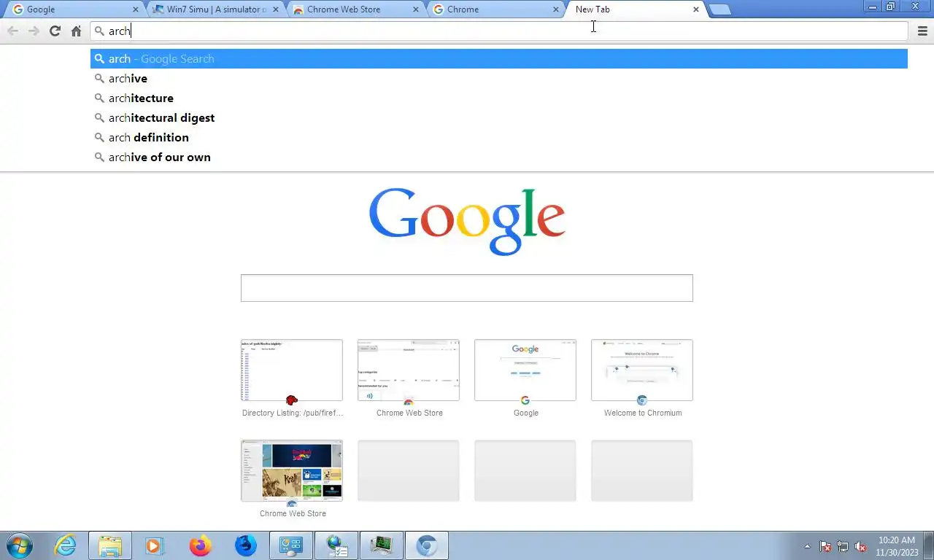934x560 pixels.
Task: Pick the 'architectural digest' suggestion
Action: point(499,117)
